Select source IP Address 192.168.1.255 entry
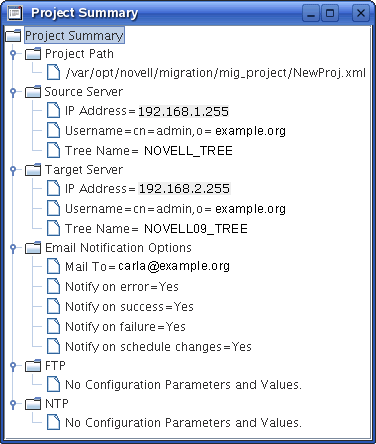376x444 pixels. coord(147,111)
